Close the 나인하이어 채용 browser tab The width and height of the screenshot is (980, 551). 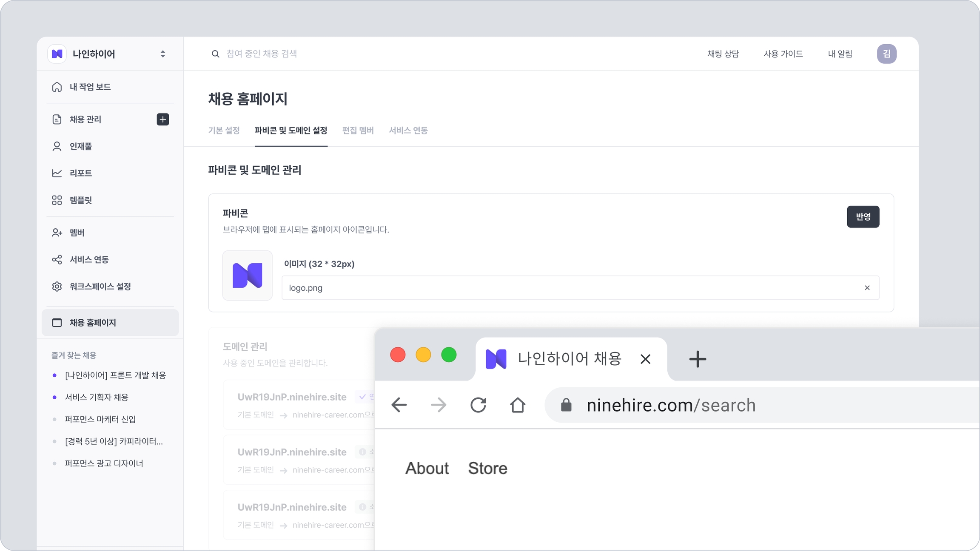tap(645, 359)
